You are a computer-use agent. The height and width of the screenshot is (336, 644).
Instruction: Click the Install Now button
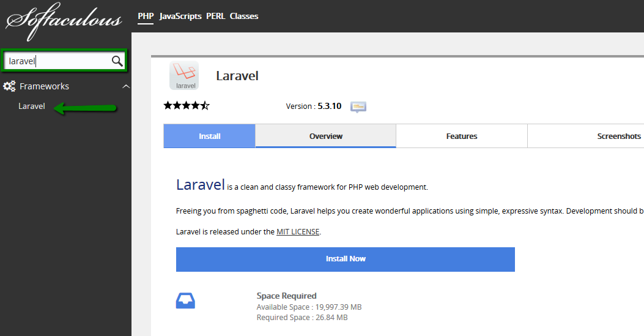coord(346,259)
